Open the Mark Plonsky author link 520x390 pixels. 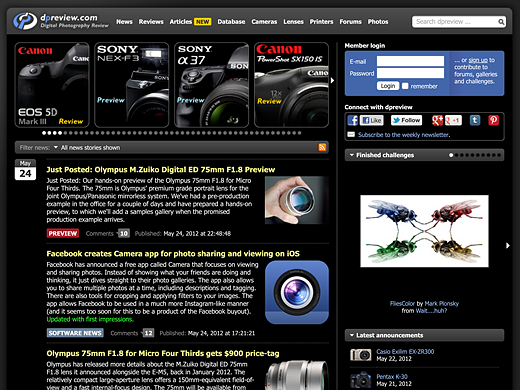442,303
